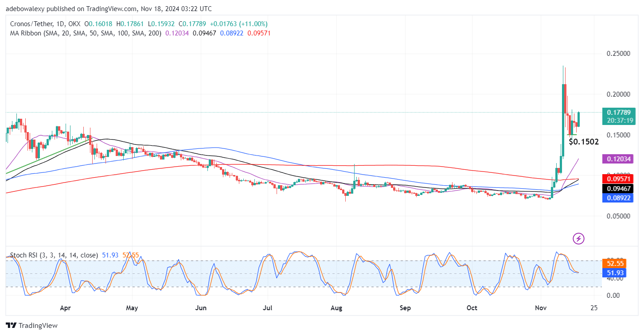Click the May label on time axis
Screen dimensions: 644x335
133,308
